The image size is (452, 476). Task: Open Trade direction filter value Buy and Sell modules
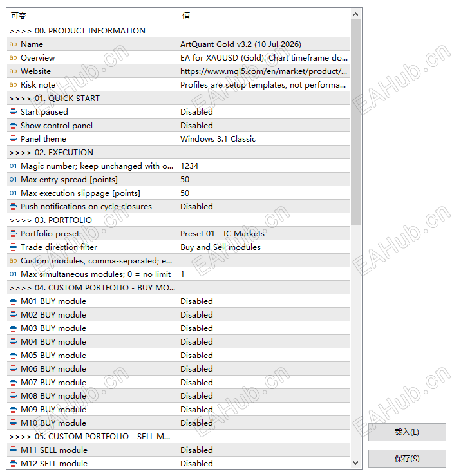click(264, 247)
